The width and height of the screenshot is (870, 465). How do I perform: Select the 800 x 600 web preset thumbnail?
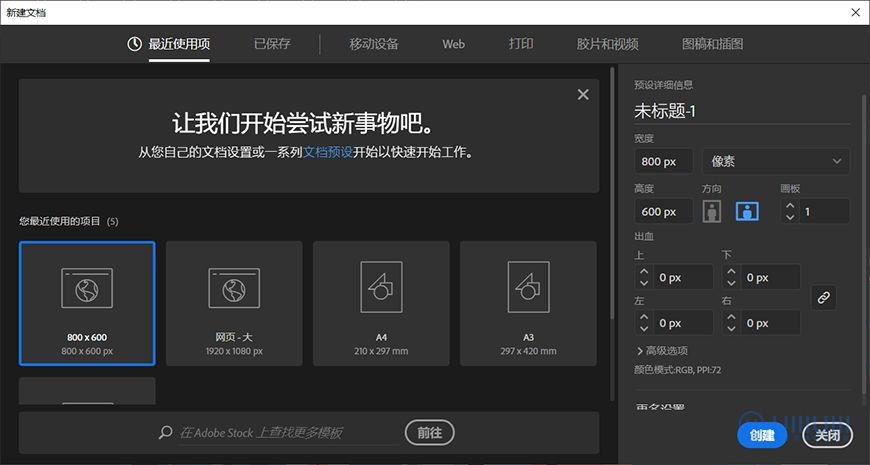(x=87, y=304)
